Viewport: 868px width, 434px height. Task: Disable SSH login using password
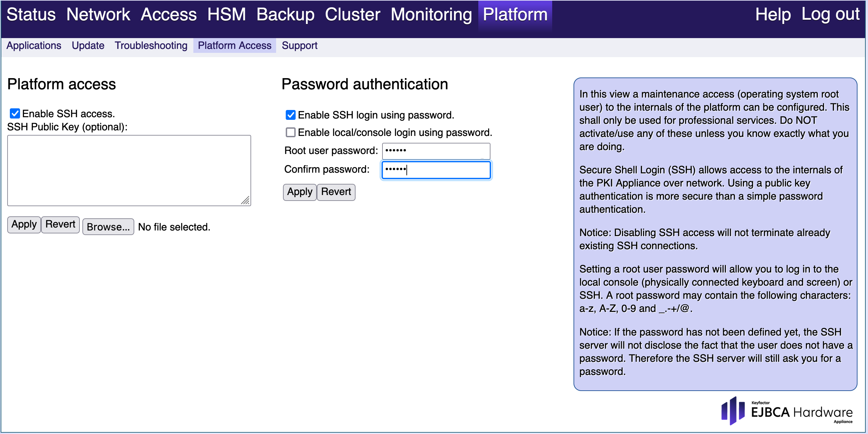[x=291, y=115]
